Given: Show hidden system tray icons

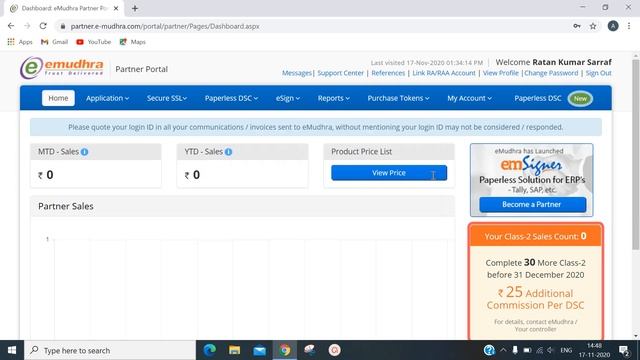Looking at the screenshot, I should [503, 350].
